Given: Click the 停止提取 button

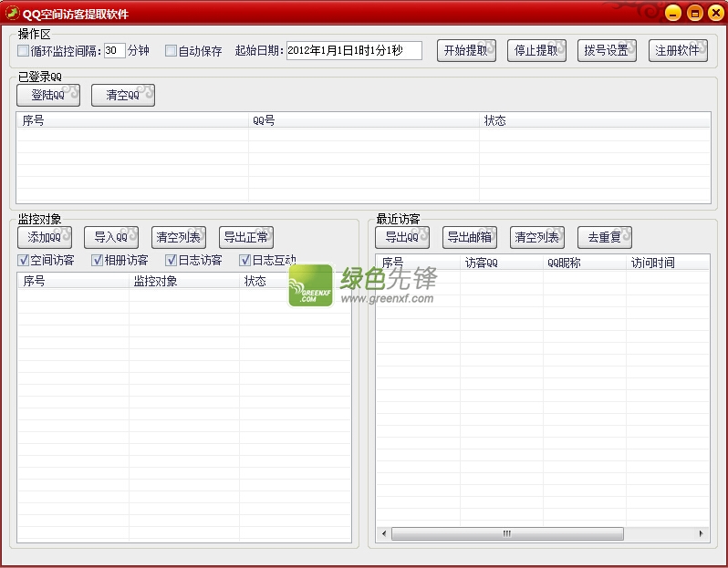Looking at the screenshot, I should point(536,50).
